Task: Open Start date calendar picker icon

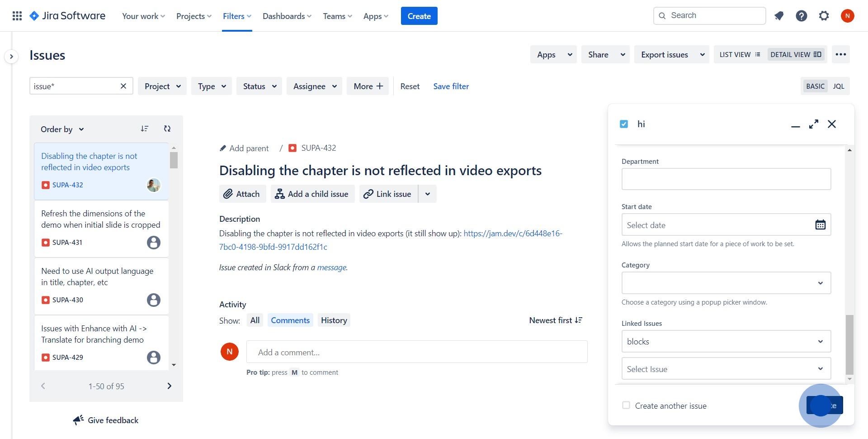Action: (x=820, y=225)
